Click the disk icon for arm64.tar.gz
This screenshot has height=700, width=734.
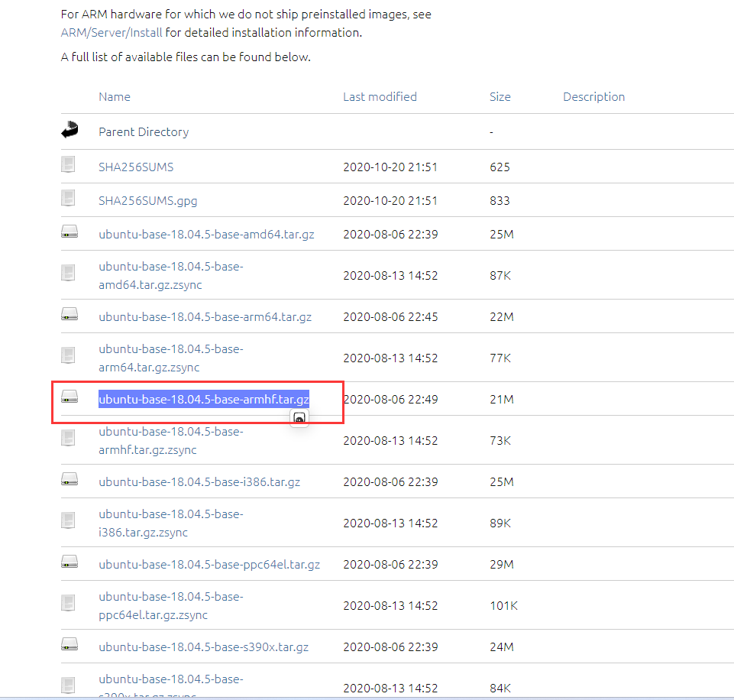[x=70, y=314]
